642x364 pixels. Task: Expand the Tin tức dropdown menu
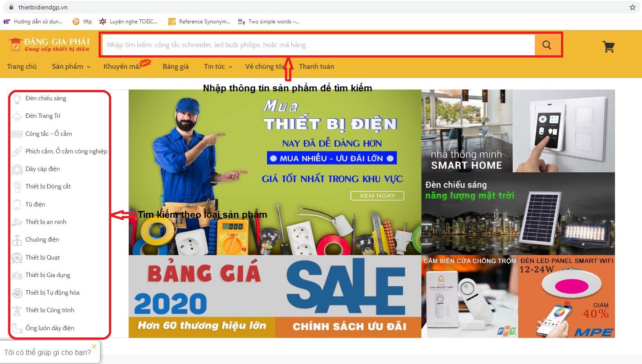point(218,67)
